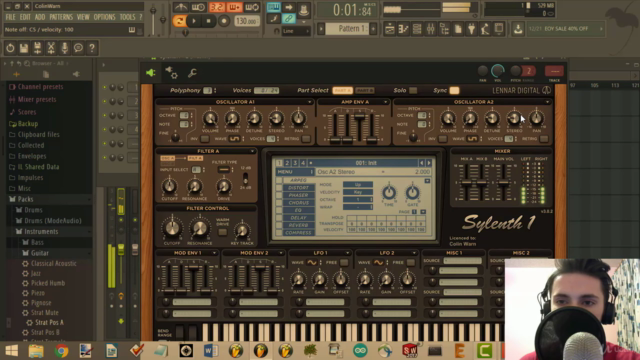This screenshot has height=360, width=640.
Task: Click the download/content library icon
Action: 518,29
